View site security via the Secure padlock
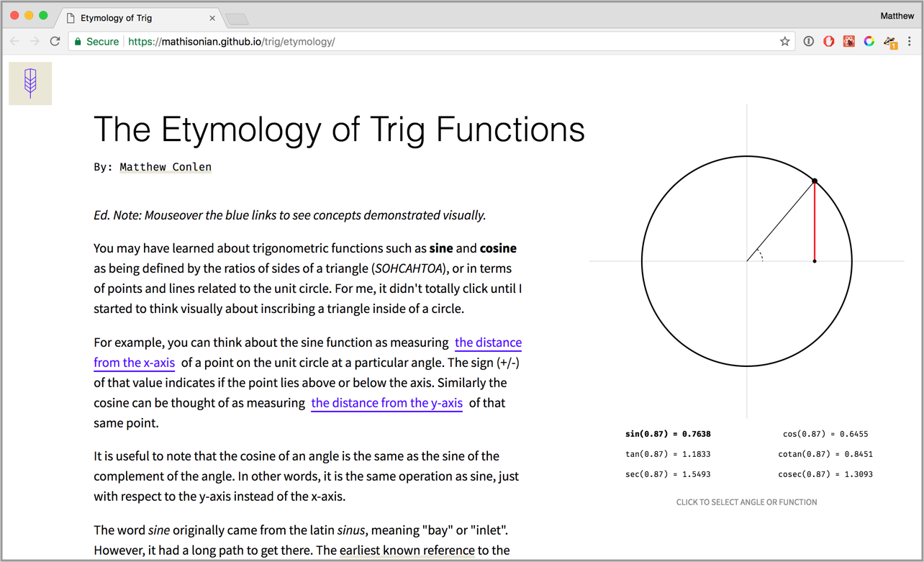This screenshot has height=562, width=924. [x=96, y=41]
